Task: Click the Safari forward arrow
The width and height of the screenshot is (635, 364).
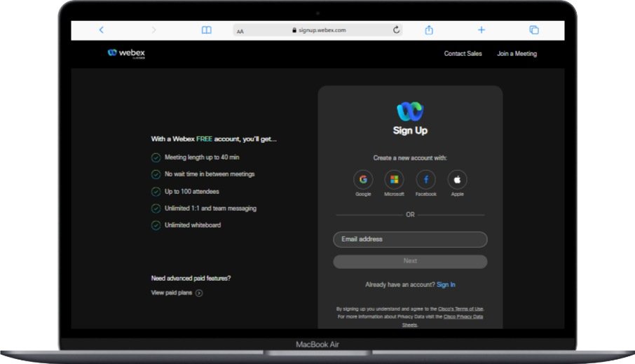Action: pos(153,30)
